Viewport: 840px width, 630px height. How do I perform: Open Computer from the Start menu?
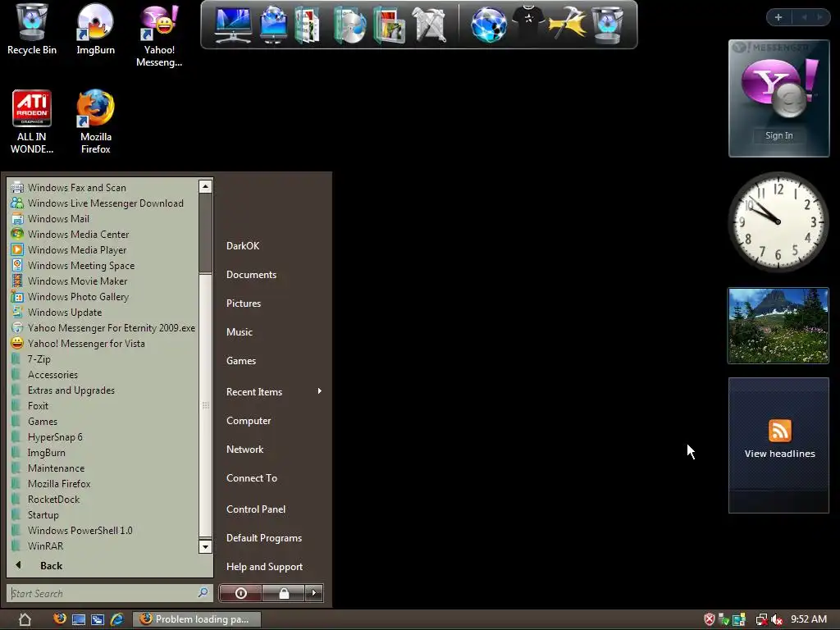249,421
